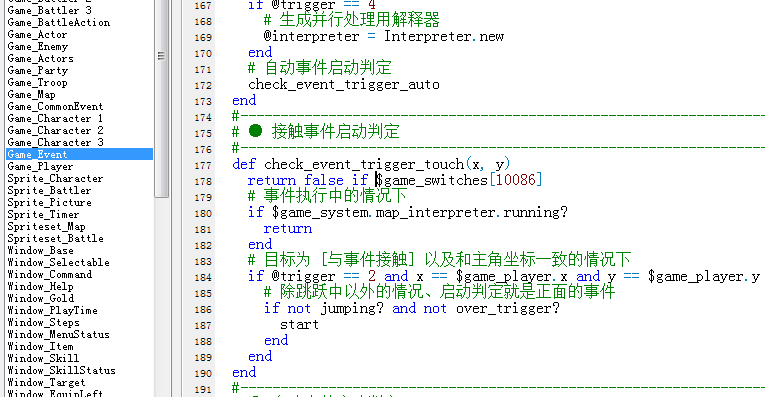The height and width of the screenshot is (397, 765).
Task: Select the Game_Actors script entry
Action: [x=40, y=59]
